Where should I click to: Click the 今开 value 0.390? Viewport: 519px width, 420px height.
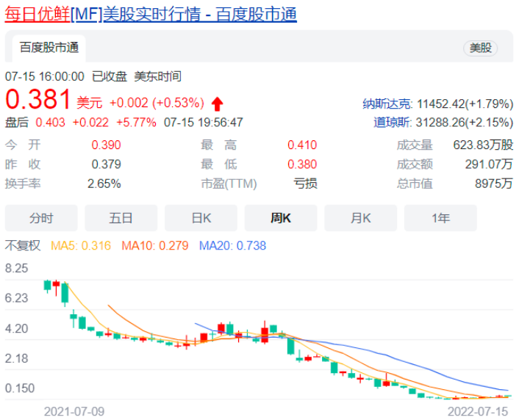(107, 145)
